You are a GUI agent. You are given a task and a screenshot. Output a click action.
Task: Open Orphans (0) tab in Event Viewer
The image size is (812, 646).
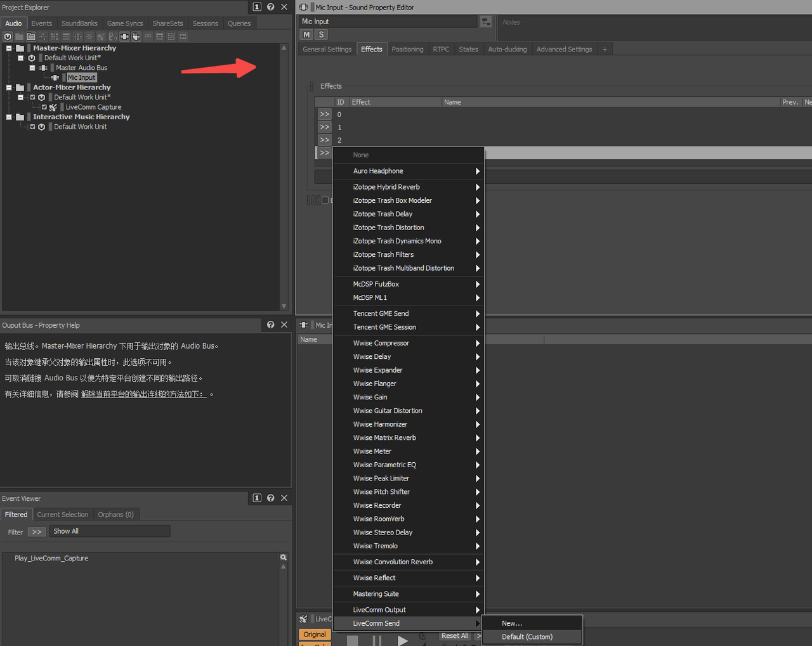click(x=115, y=515)
